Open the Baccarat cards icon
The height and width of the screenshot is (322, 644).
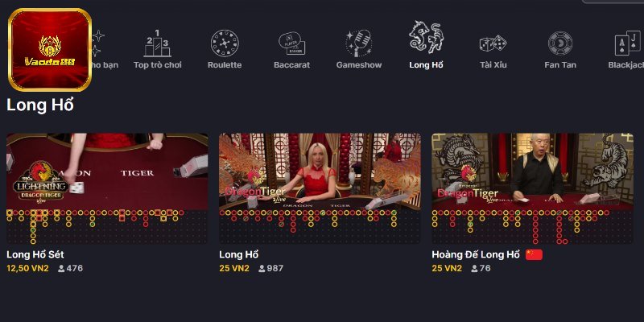[291, 43]
